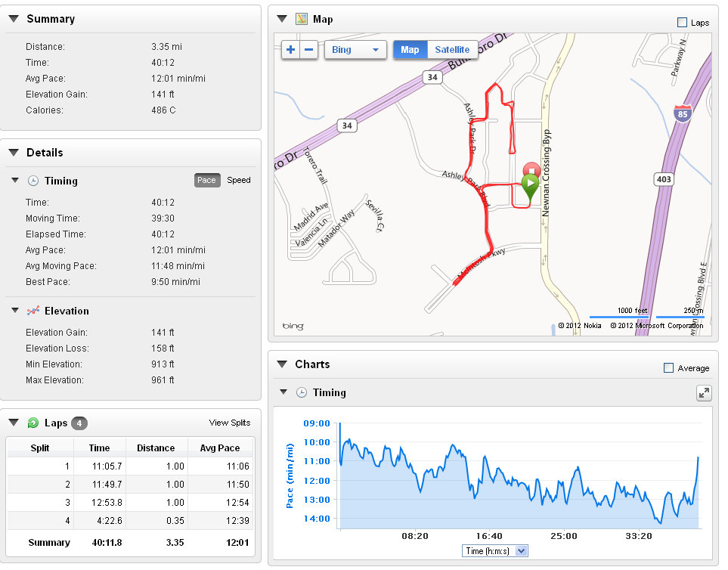The height and width of the screenshot is (570, 728).
Task: Open the Time (h:m:s) axis dropdown
Action: (495, 551)
